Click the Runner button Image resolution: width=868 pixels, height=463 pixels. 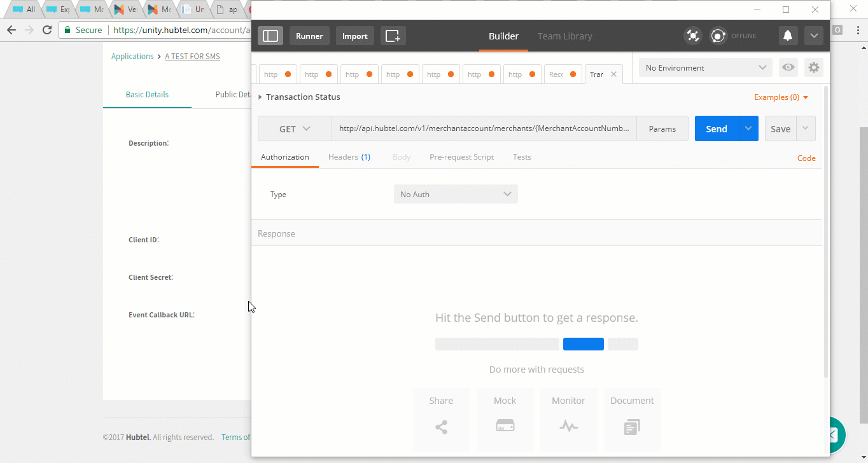[309, 36]
